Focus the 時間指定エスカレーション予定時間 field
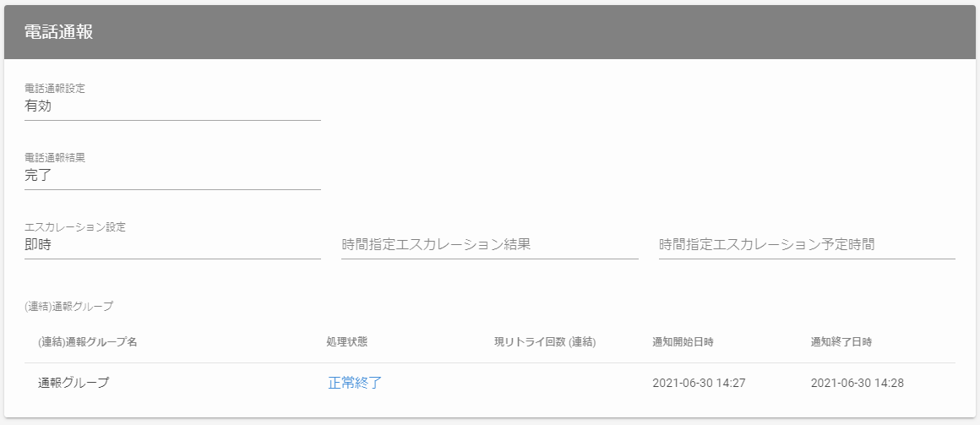 [806, 245]
